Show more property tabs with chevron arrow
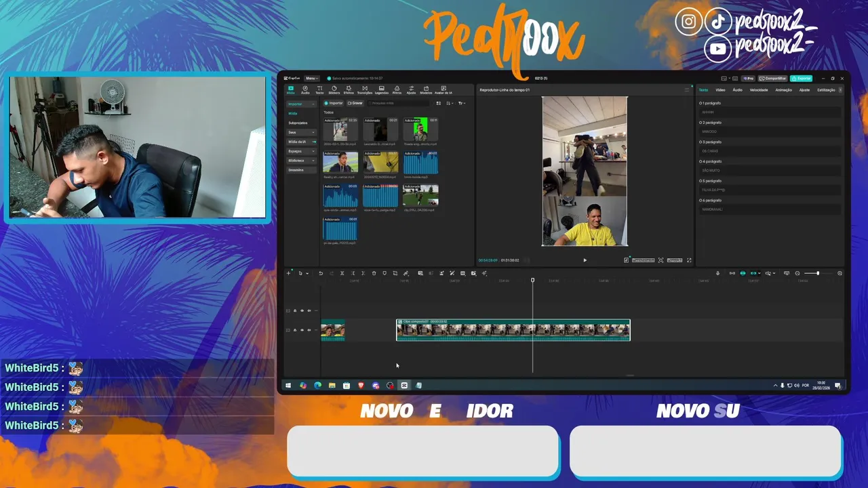The height and width of the screenshot is (488, 868). pyautogui.click(x=841, y=89)
